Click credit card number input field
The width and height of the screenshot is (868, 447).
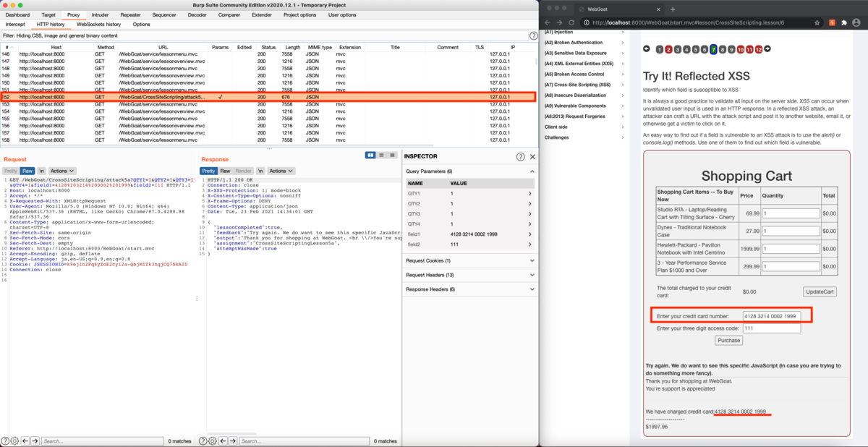772,316
